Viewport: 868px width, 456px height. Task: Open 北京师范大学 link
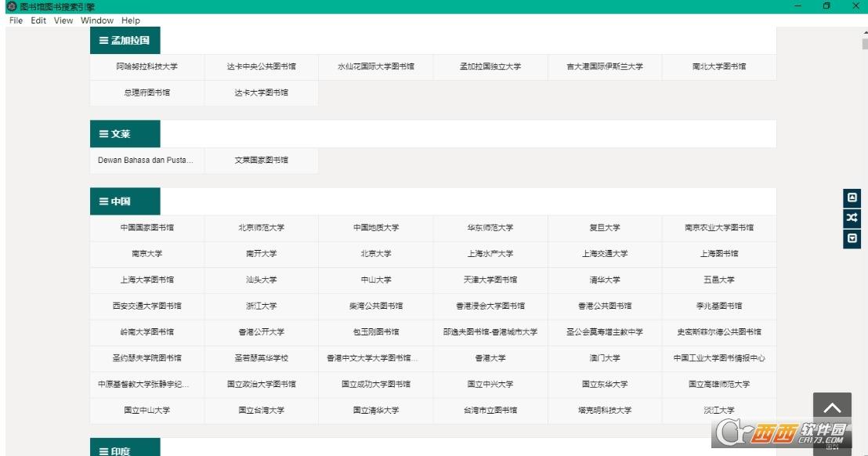[x=262, y=227]
